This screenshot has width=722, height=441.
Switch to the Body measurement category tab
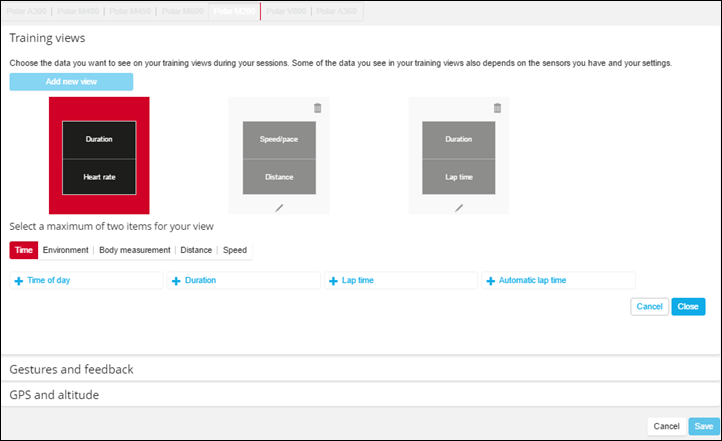point(135,250)
